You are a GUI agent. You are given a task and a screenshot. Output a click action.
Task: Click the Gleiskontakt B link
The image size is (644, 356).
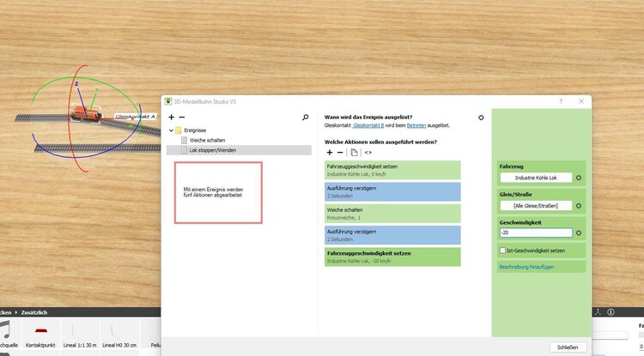click(368, 125)
